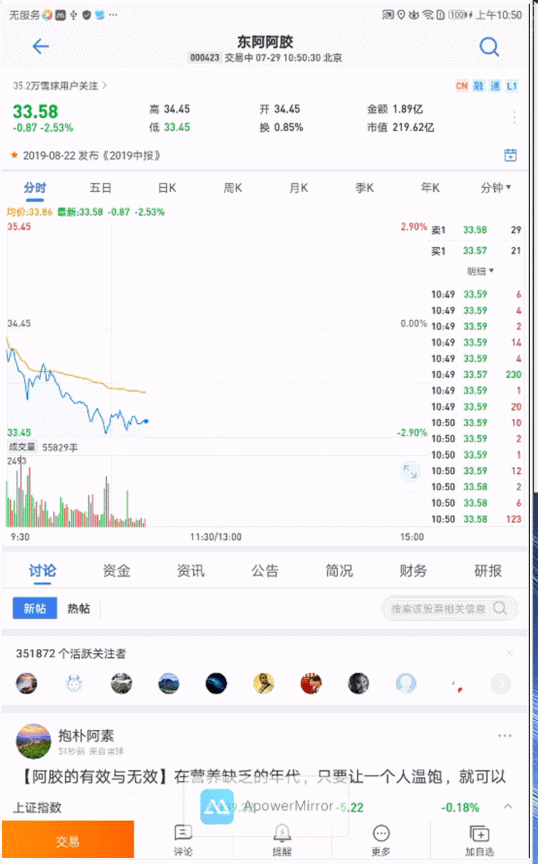Open 抱朴阿素 profile avatar
Screen dimensions: 538x864
34,741
